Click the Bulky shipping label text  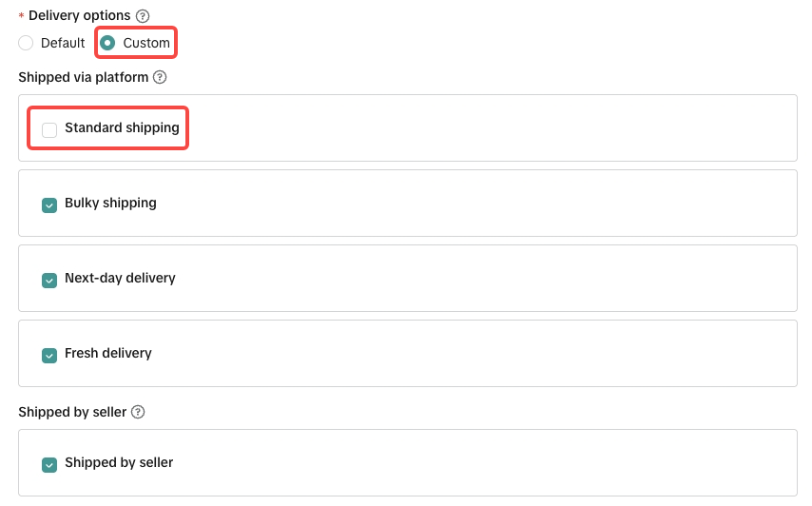(x=110, y=204)
